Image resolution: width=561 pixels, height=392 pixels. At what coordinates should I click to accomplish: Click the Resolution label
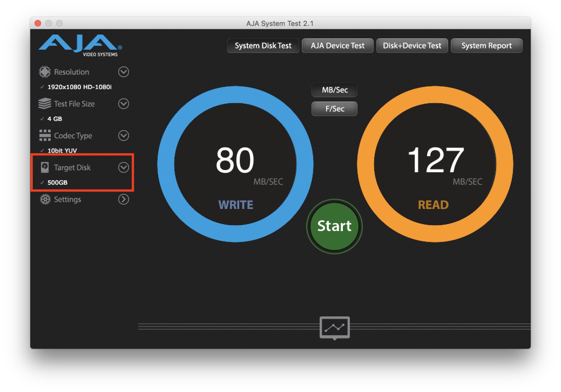coord(72,72)
